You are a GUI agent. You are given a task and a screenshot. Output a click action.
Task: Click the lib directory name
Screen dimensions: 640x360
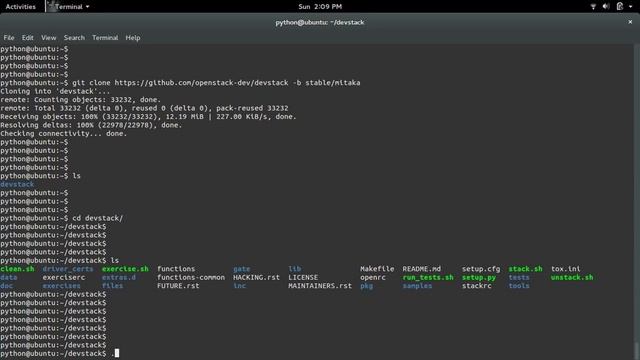tap(295, 269)
